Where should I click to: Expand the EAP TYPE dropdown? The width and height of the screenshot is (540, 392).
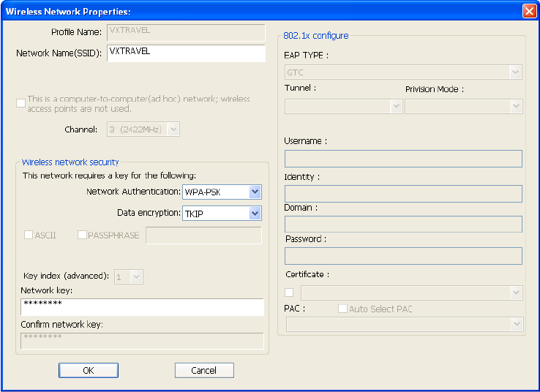pyautogui.click(x=516, y=72)
